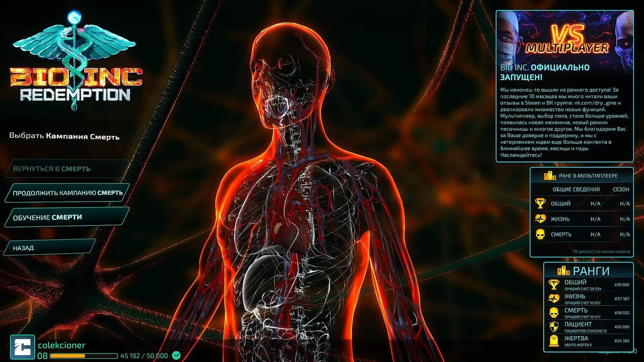The image size is (644, 362).
Task: Click the ПАЦИЕНТ row in РАНГИ
Action: (589, 327)
